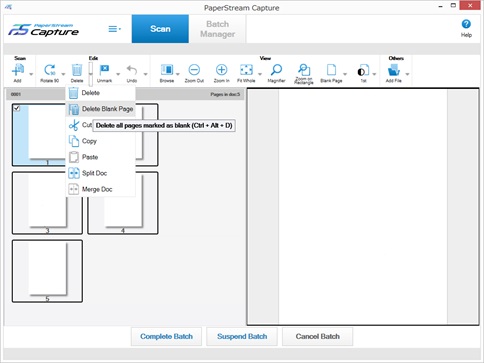
Task: Collapse the Delete dropdown arrow
Action: (90, 74)
